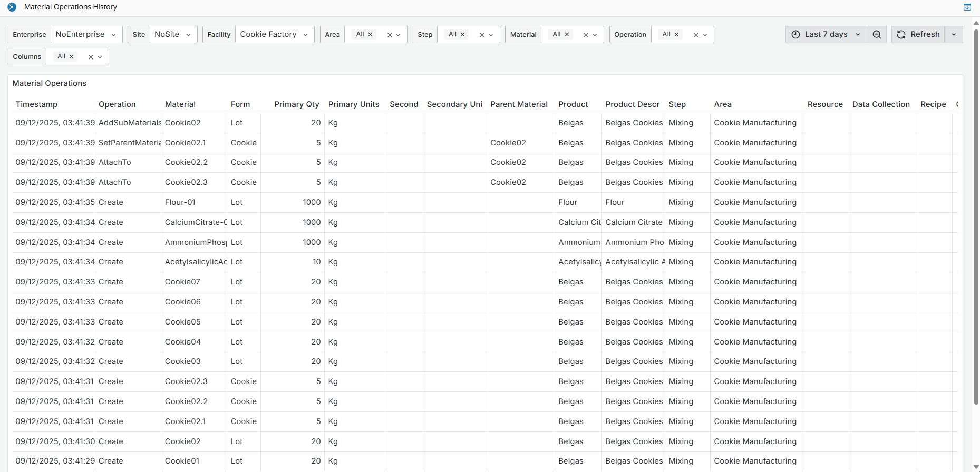
Task: Clear the Step filter with its X icon
Action: tap(482, 35)
